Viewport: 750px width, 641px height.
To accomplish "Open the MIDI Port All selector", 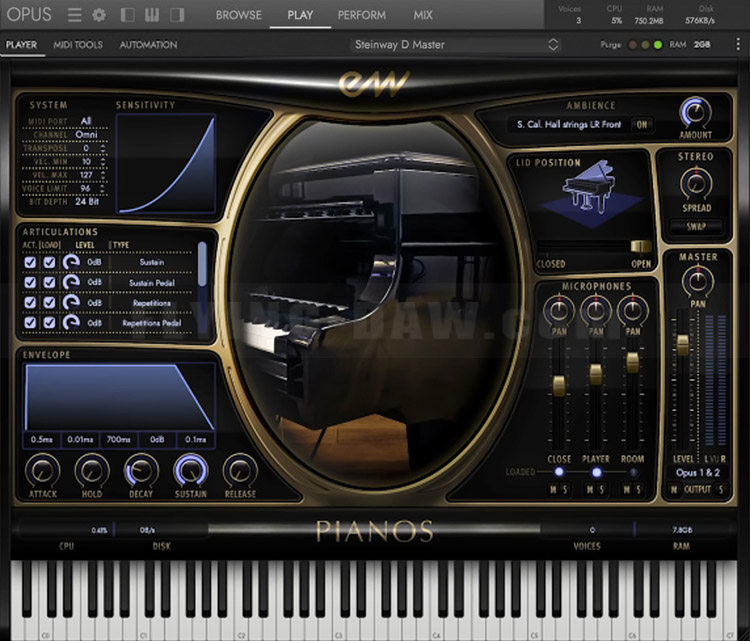I will pyautogui.click(x=86, y=121).
